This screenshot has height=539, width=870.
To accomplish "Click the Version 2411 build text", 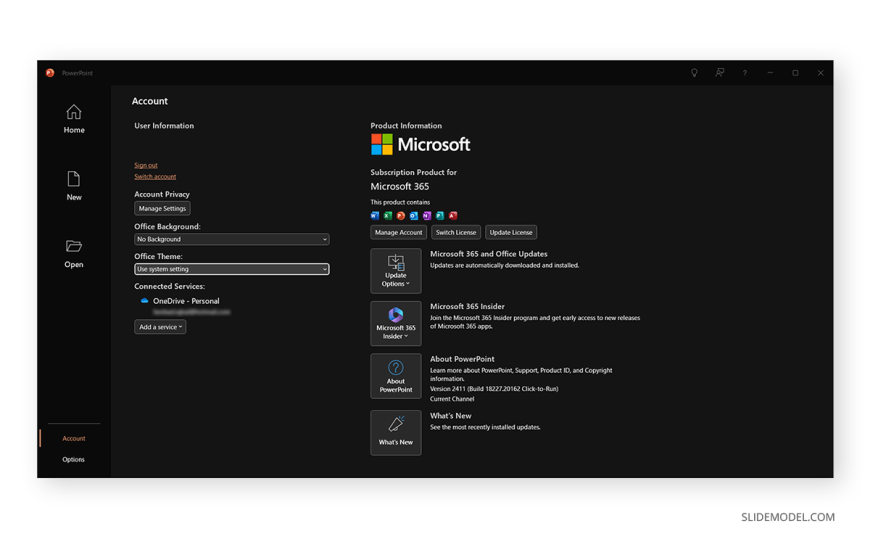I will click(x=494, y=389).
